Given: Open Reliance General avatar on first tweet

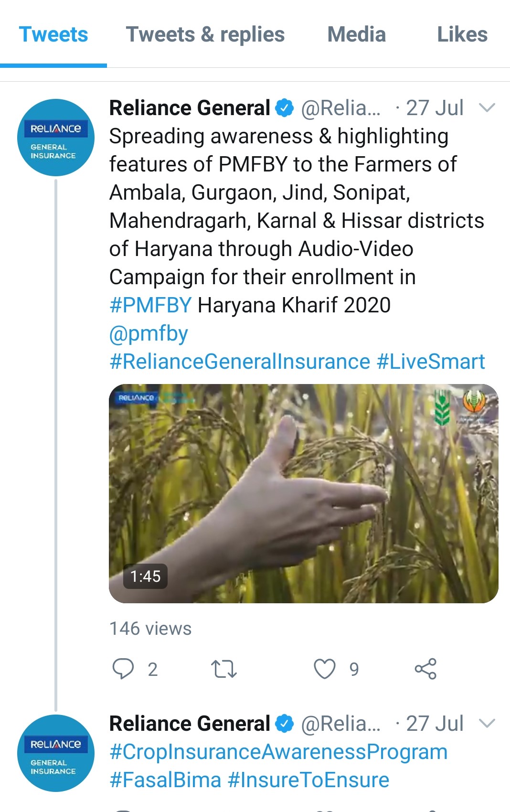Looking at the screenshot, I should [x=55, y=138].
